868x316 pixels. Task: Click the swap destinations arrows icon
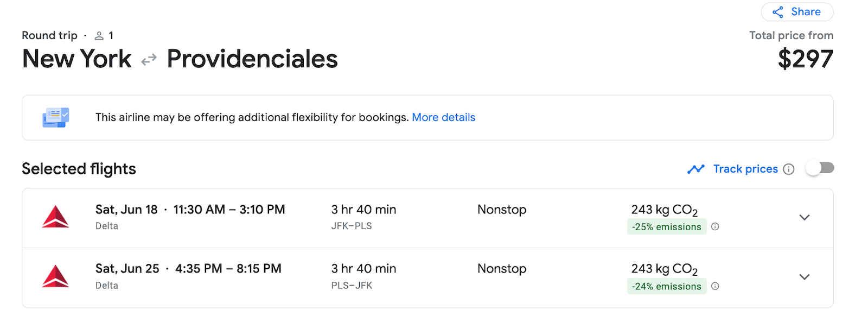pos(148,60)
